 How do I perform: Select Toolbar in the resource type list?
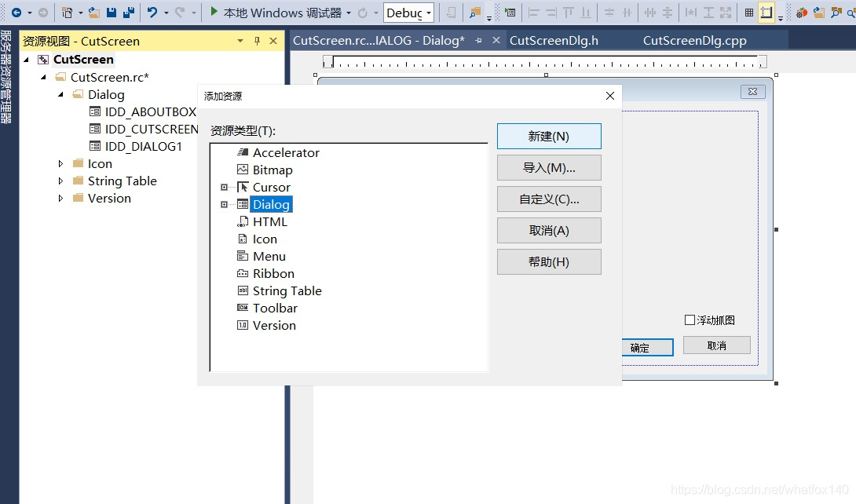pos(275,309)
